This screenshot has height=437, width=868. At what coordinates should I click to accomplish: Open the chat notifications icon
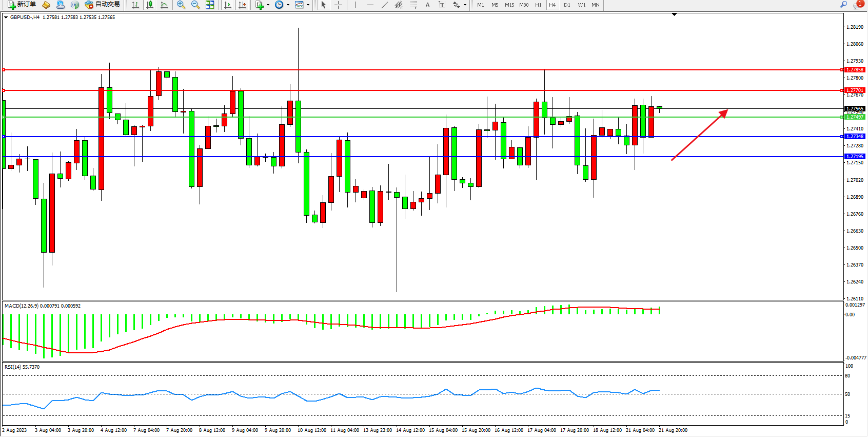[x=858, y=5]
